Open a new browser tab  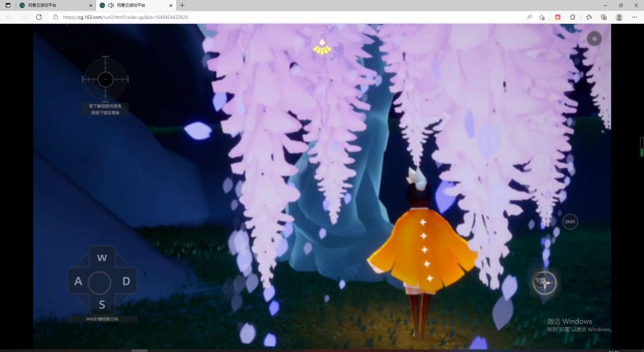(x=182, y=5)
